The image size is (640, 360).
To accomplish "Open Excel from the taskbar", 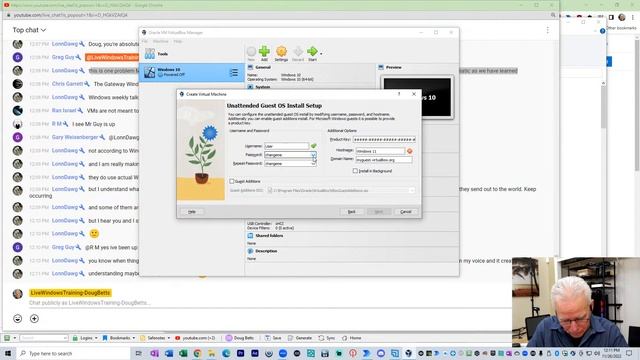I will [183, 353].
